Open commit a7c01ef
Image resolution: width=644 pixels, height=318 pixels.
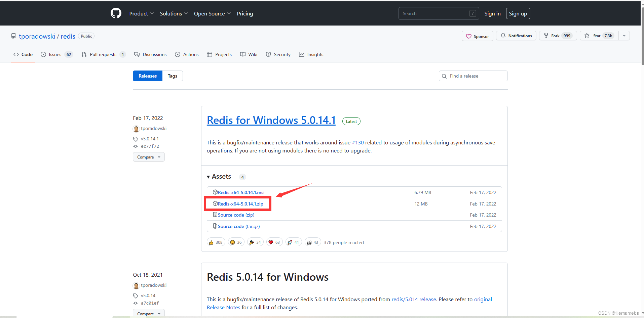pos(150,303)
